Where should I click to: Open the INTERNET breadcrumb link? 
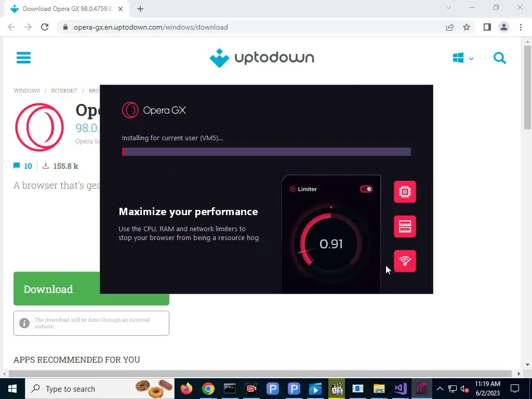pos(64,90)
